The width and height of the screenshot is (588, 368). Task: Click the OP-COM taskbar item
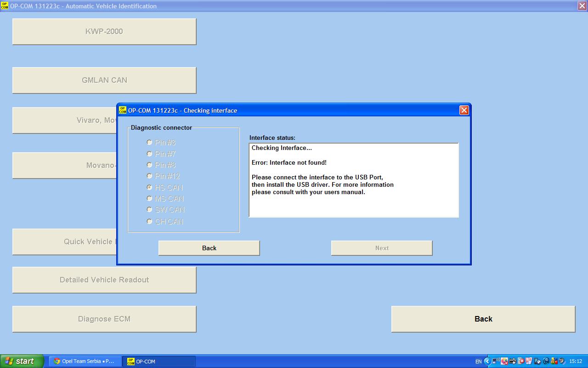tap(159, 361)
